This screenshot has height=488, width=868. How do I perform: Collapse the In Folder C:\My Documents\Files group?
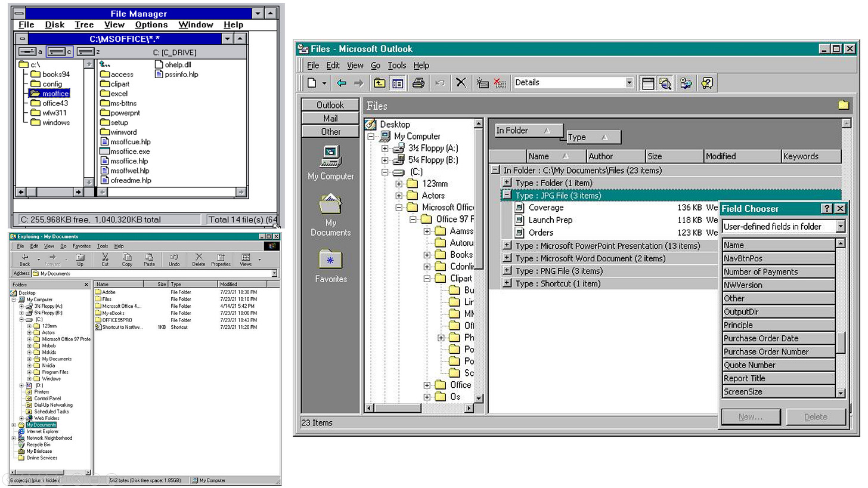pyautogui.click(x=495, y=170)
